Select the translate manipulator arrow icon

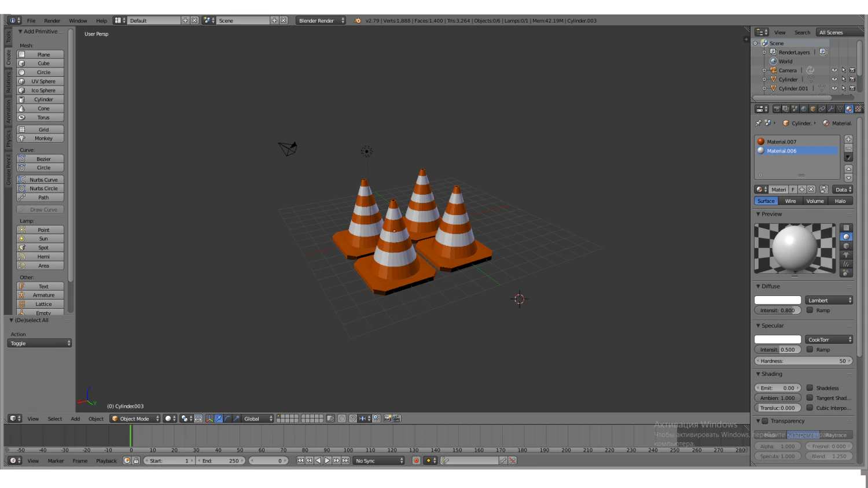[x=219, y=419]
